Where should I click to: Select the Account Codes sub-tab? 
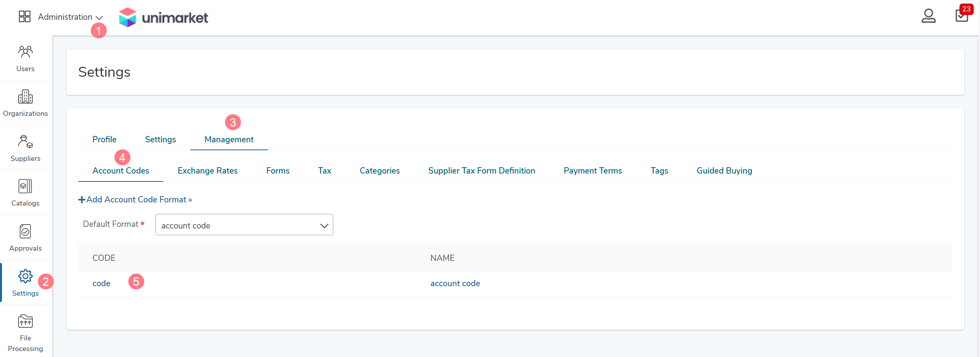point(121,170)
